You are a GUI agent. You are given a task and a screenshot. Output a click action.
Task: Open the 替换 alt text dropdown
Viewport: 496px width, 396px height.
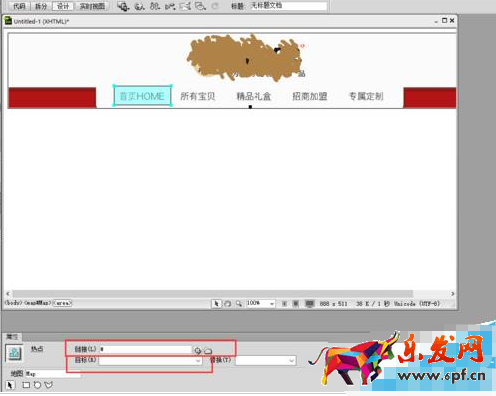266,360
